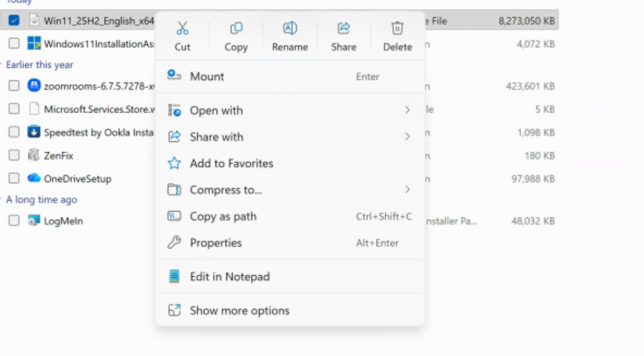Expand the Share with submenu arrow
The width and height of the screenshot is (644, 356).
coord(408,137)
